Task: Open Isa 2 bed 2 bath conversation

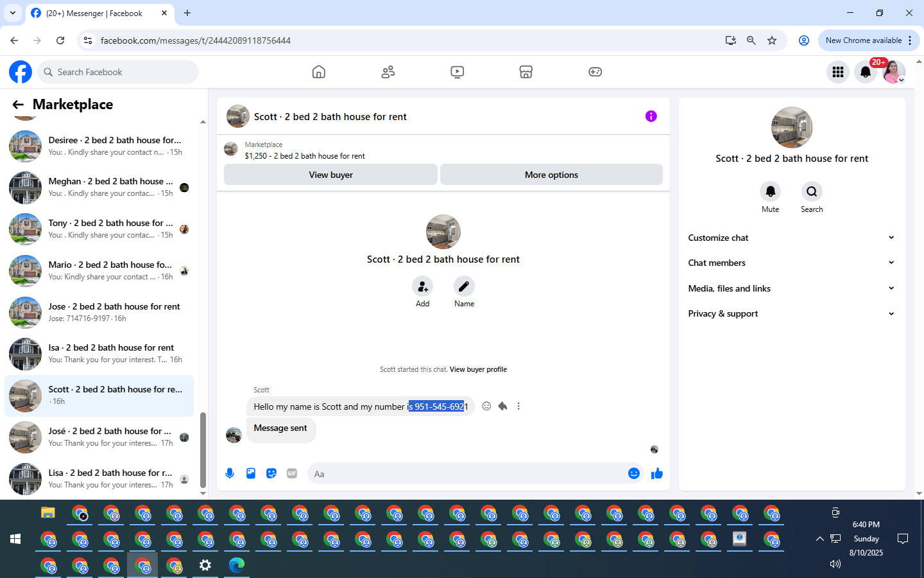Action: (99, 354)
